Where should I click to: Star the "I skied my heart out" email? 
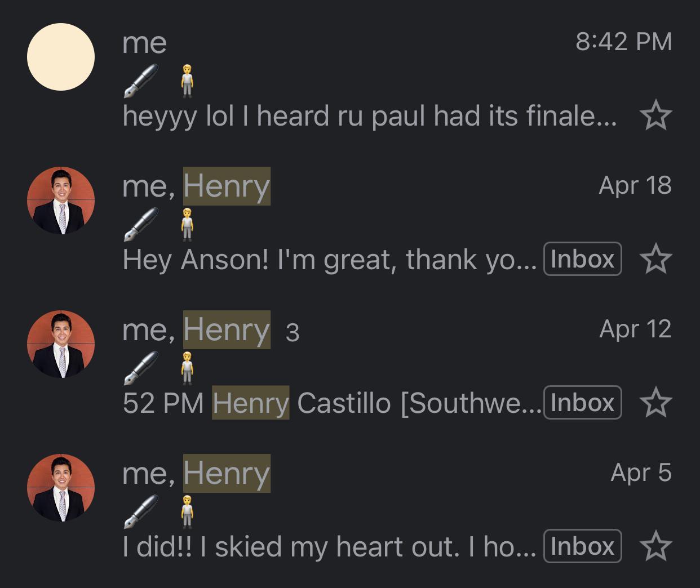656,547
